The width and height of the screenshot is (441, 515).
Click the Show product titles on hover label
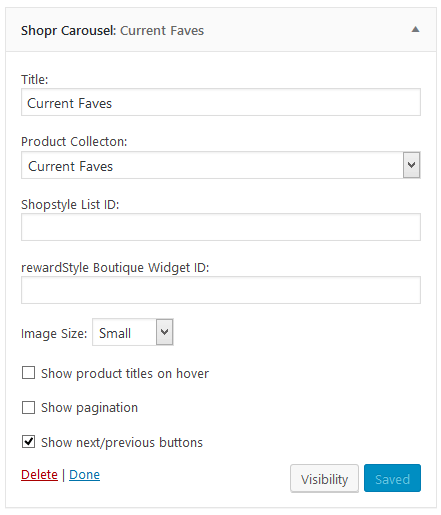point(125,373)
